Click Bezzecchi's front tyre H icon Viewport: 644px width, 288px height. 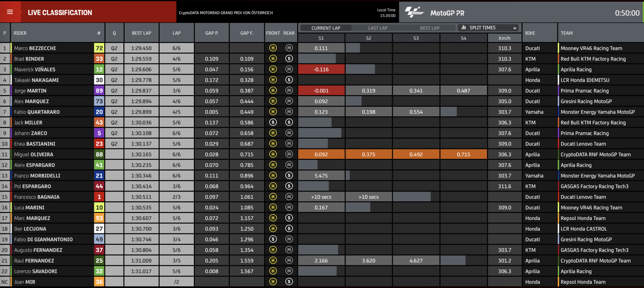(x=273, y=48)
